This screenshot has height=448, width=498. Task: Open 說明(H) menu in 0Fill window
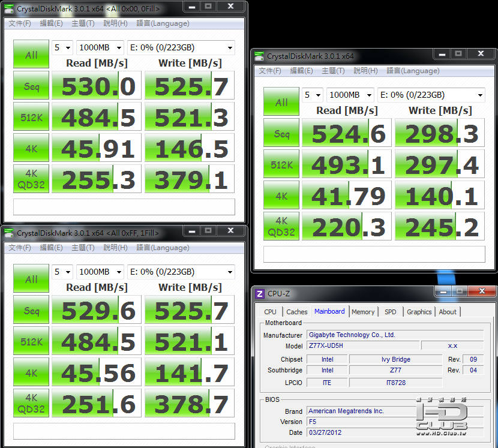(115, 23)
